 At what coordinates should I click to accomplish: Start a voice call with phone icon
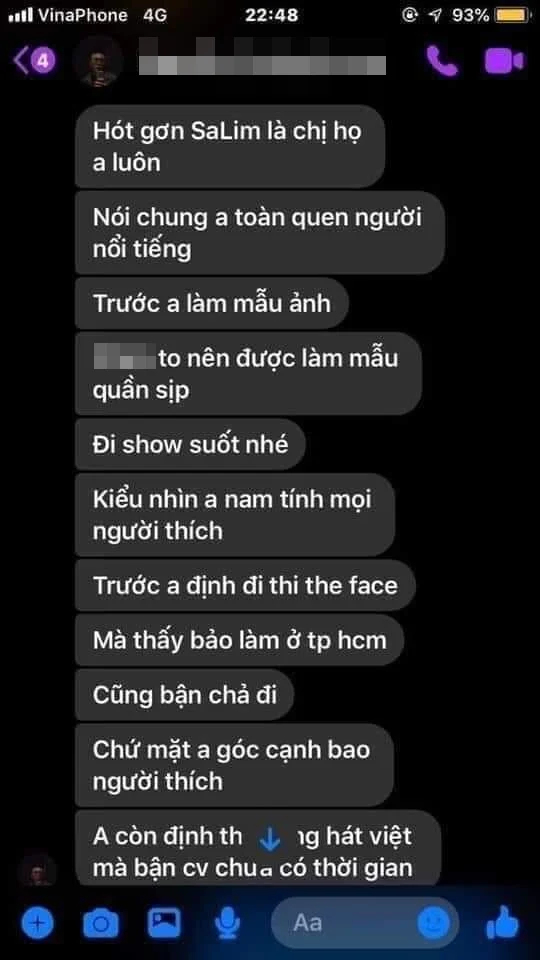pos(442,61)
